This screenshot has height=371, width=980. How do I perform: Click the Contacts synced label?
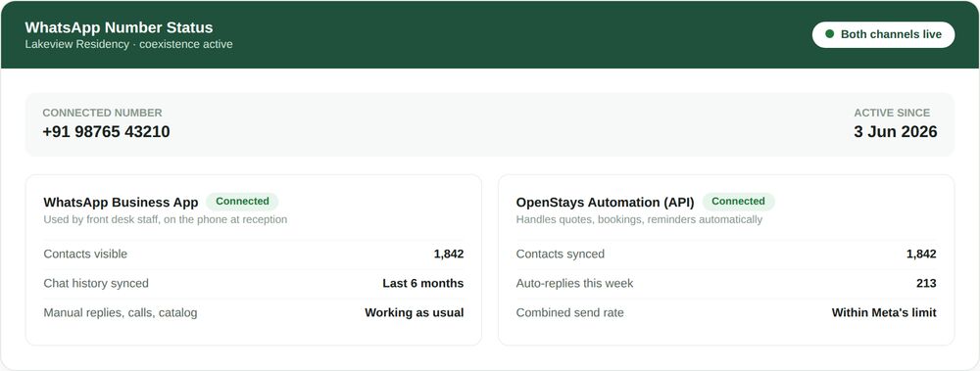click(561, 255)
